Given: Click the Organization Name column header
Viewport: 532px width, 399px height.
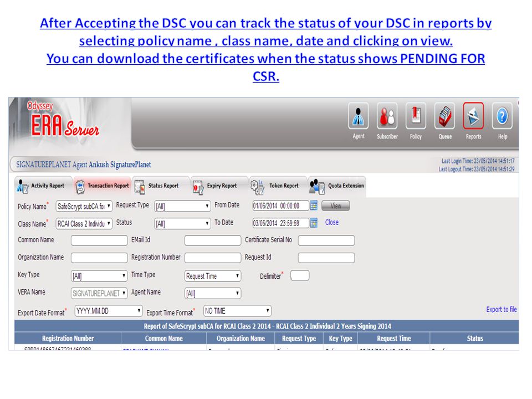Looking at the screenshot, I should tap(241, 338).
